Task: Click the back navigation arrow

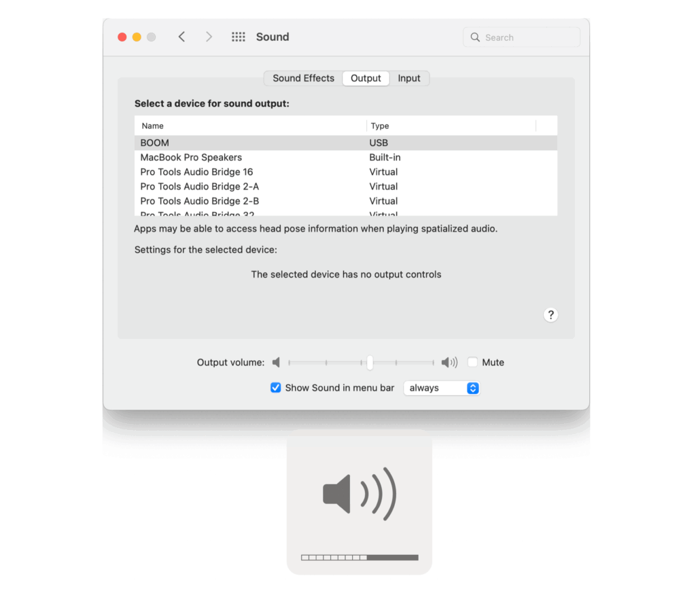Action: click(x=181, y=37)
